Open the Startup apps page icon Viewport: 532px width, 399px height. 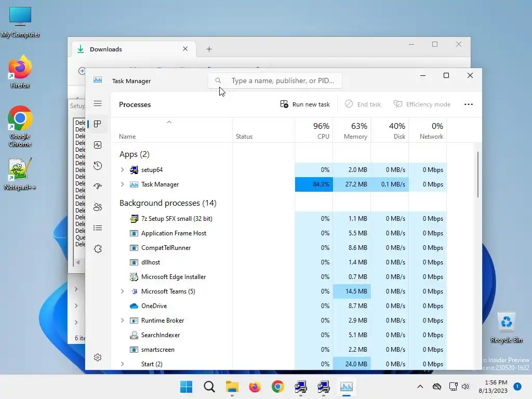pyautogui.click(x=98, y=187)
